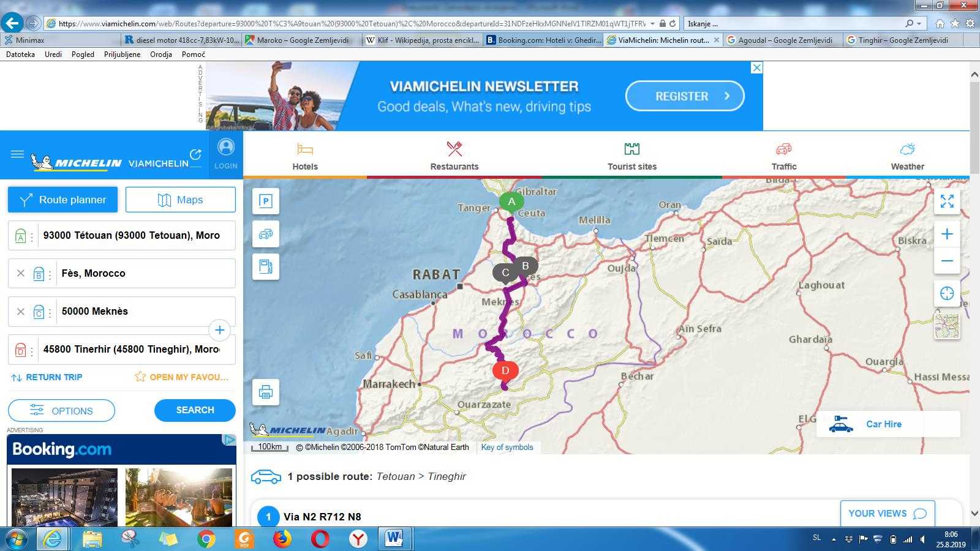Add another waypoint with plus button
The image size is (980, 551).
point(219,330)
